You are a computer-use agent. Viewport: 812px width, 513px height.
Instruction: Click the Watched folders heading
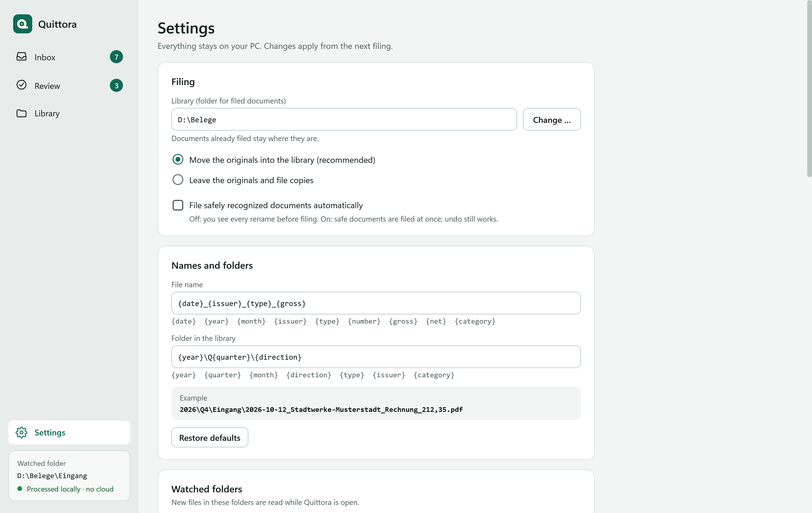point(207,489)
